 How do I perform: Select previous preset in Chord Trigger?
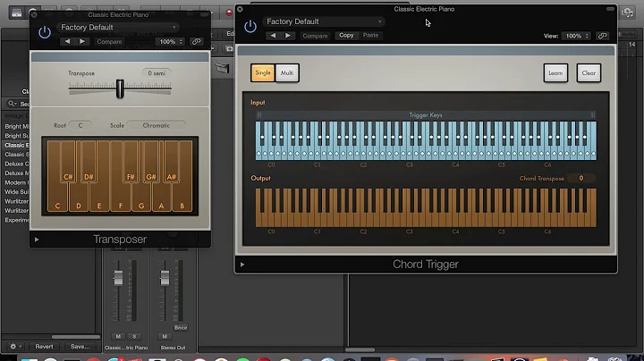[273, 36]
